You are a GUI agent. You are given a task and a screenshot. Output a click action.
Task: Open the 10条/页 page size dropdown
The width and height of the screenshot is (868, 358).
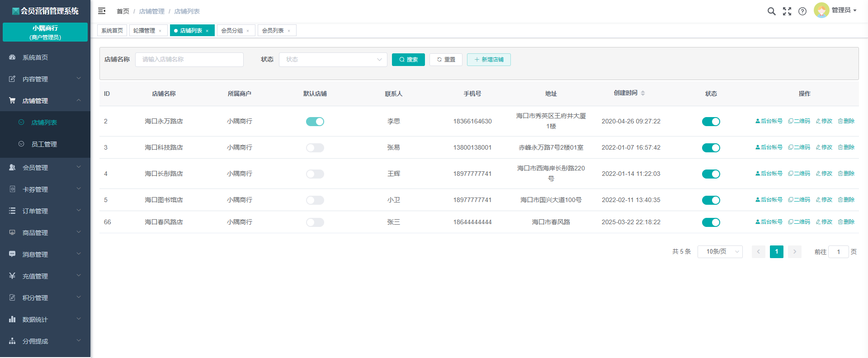(720, 252)
